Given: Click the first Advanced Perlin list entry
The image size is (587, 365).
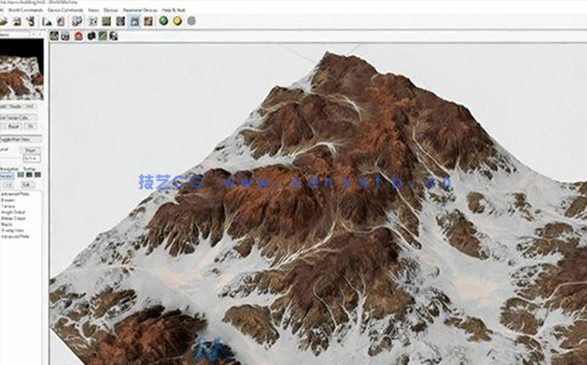Looking at the screenshot, I should (x=15, y=194).
